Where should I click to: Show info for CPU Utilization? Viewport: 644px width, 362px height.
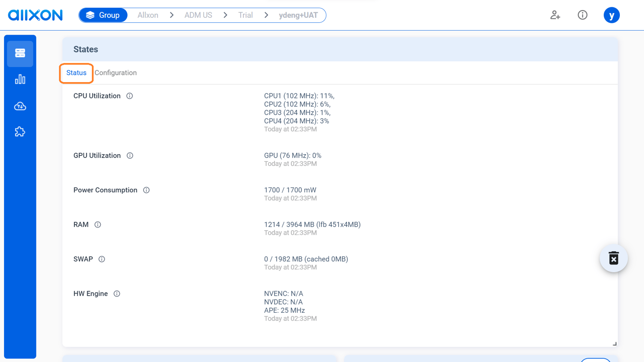(x=130, y=96)
